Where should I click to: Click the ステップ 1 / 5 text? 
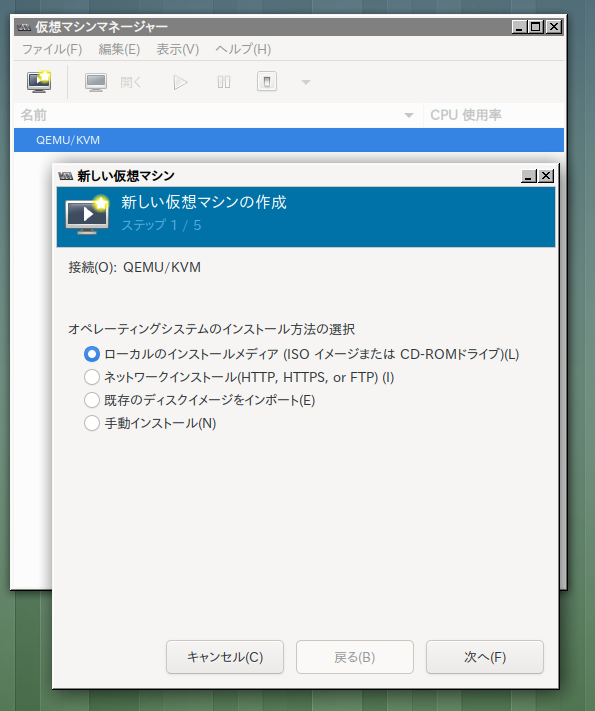coord(161,225)
